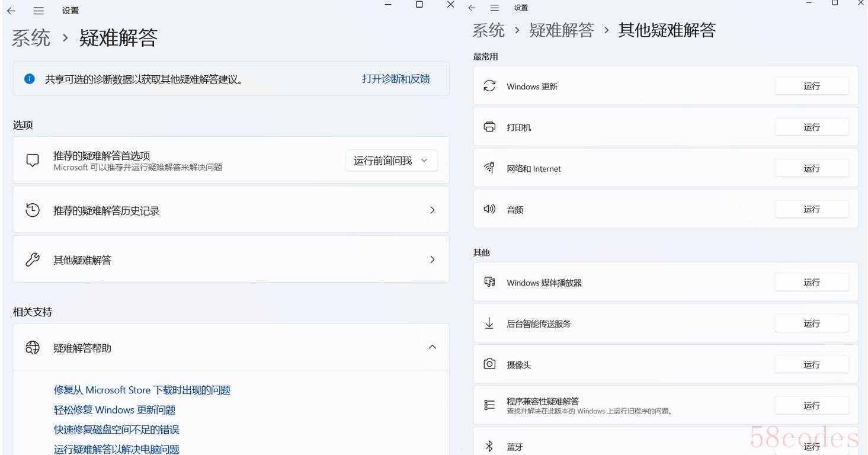This screenshot has height=455, width=868.
Task: Click the download arrow icon for 后台智能传送服务
Action: point(489,323)
